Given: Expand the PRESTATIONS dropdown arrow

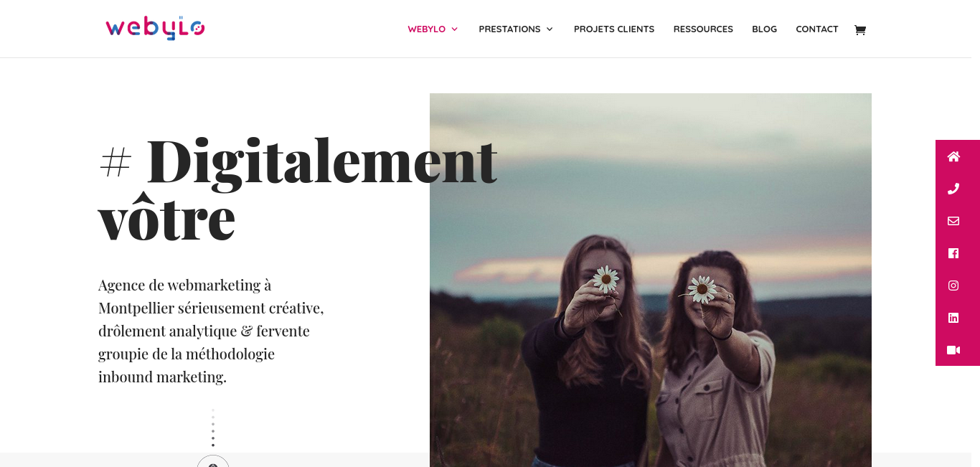Looking at the screenshot, I should coord(550,29).
